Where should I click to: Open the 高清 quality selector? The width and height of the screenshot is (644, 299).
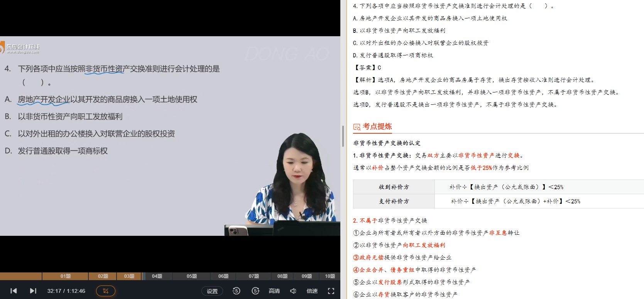(x=274, y=291)
